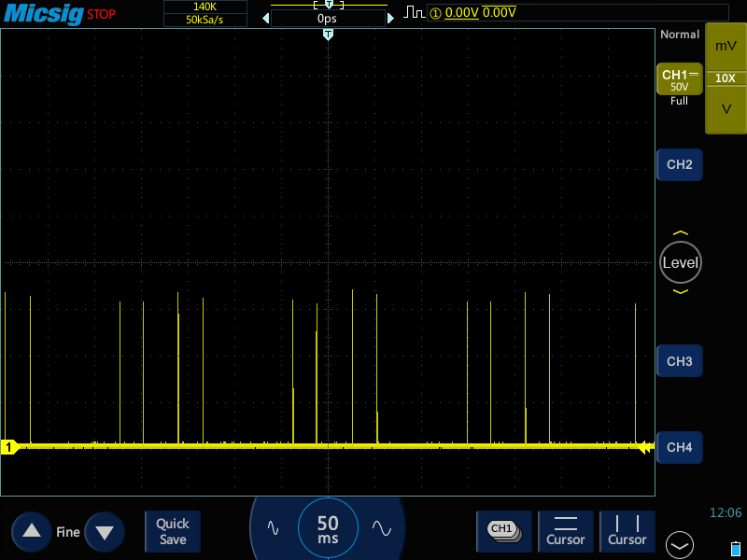Screen dimensions: 747x560
Task: Switch the Normal trigger mode setting
Action: tap(679, 35)
